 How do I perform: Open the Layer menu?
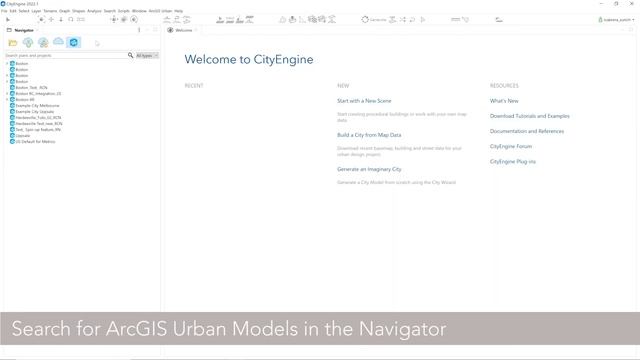pos(36,11)
